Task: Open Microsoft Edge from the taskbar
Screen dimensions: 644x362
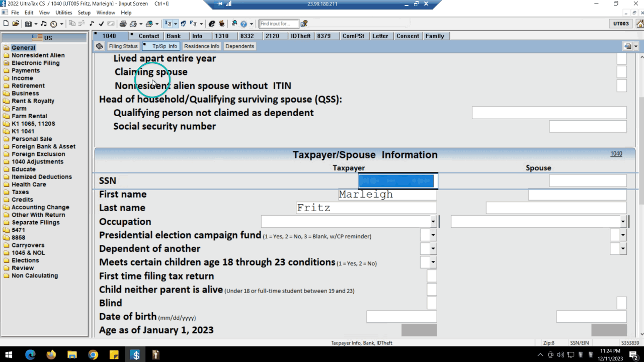Action: pyautogui.click(x=30, y=354)
